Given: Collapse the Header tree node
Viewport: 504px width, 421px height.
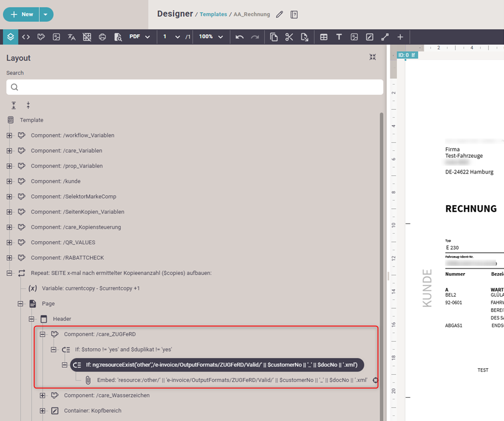Looking at the screenshot, I should 32,319.
